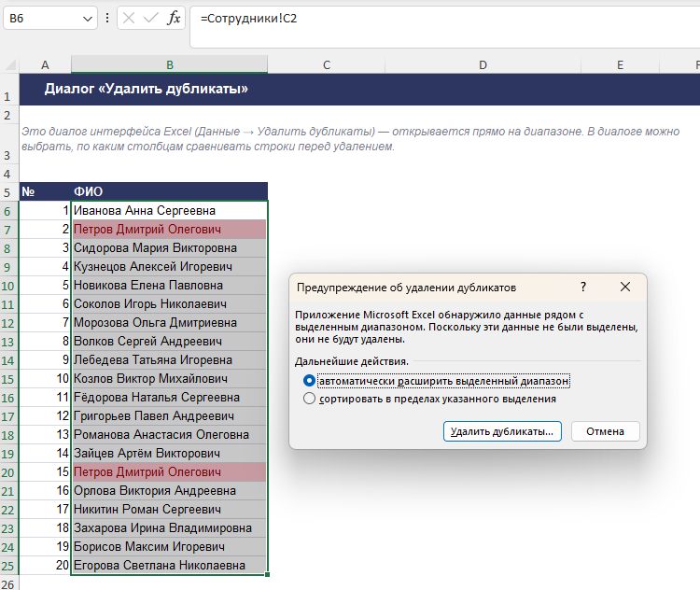Click the Insert Function fx icon
This screenshot has height=590, width=700.
pos(174,19)
